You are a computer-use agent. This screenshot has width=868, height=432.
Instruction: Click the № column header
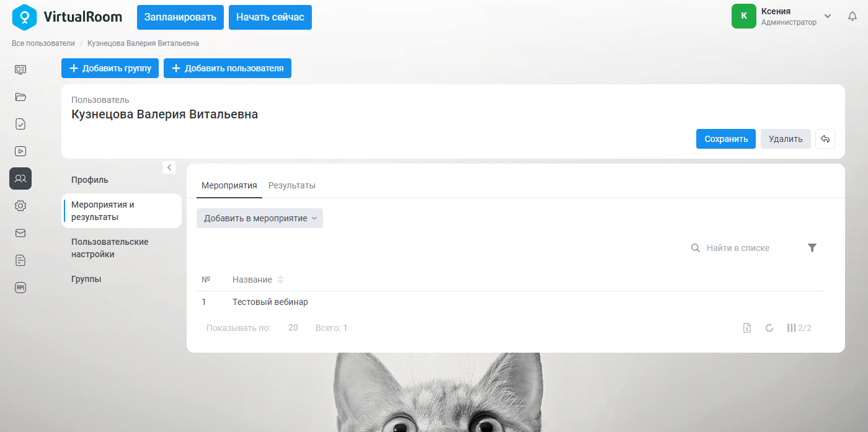tap(206, 280)
